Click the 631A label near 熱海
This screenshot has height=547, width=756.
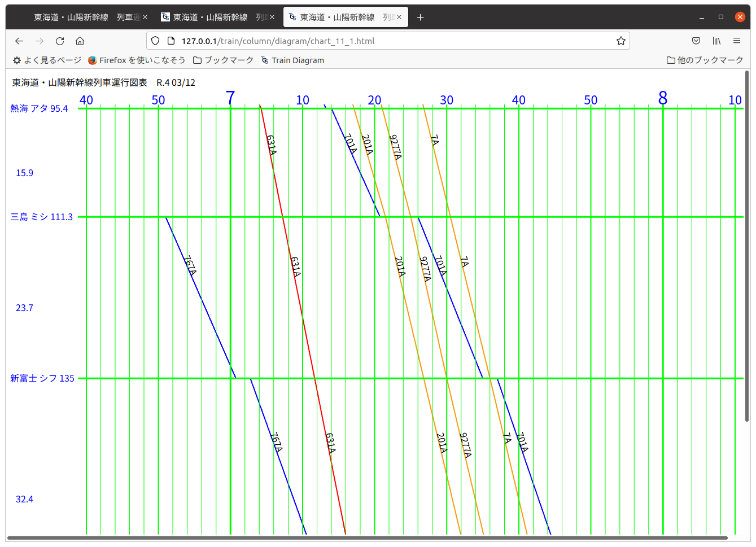[x=272, y=145]
